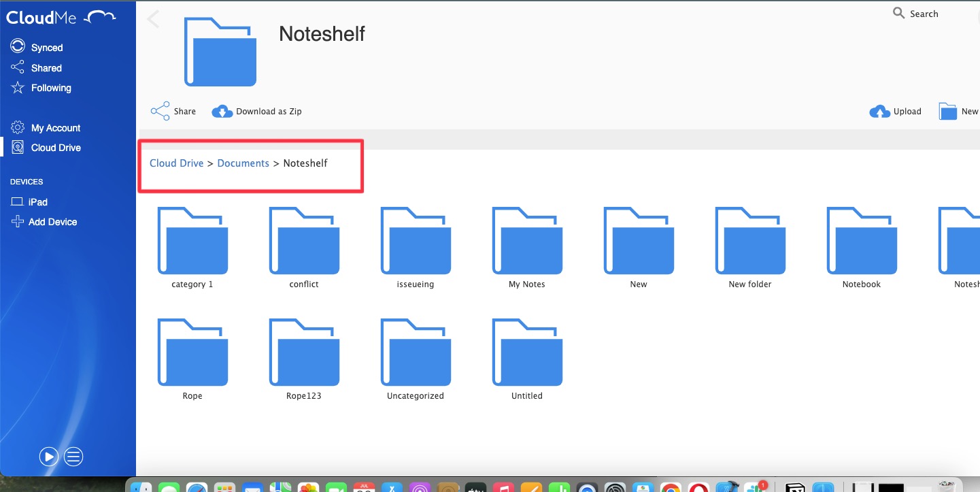Navigate to Documents breadcrumb
This screenshot has width=980, height=492.
[x=243, y=163]
